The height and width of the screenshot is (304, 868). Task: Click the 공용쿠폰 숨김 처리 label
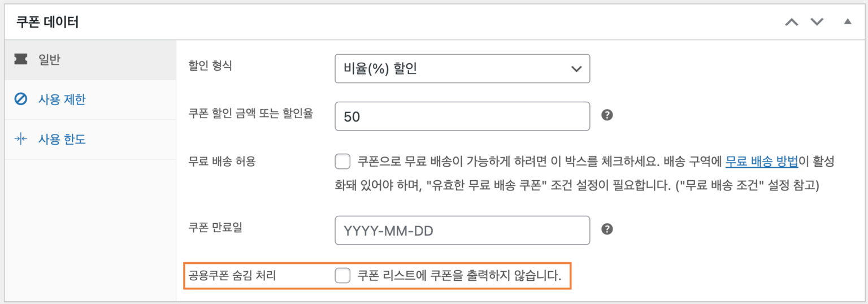point(236,276)
